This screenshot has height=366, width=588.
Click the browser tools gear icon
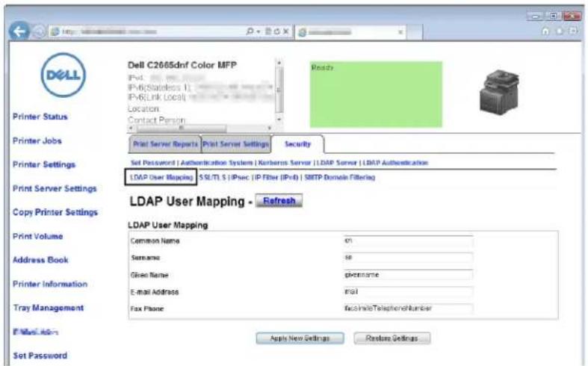pos(573,31)
